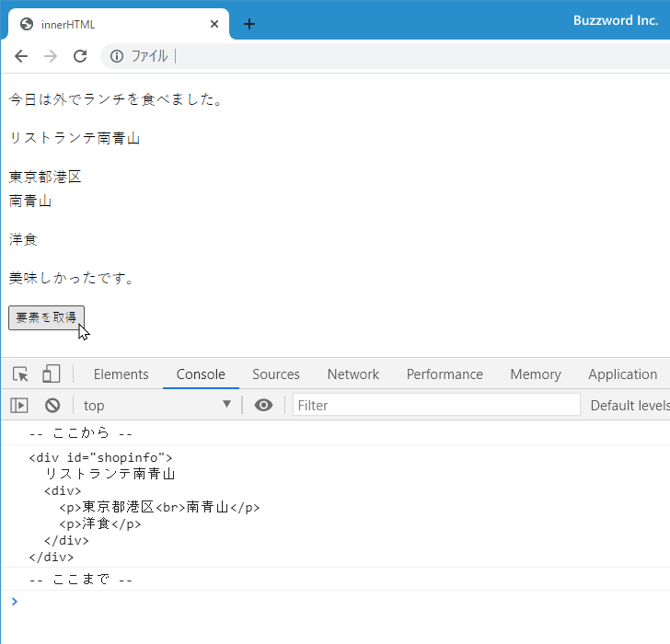Viewport: 670px width, 644px height.
Task: Click console line <div id="shopinfo">
Action: click(x=100, y=457)
